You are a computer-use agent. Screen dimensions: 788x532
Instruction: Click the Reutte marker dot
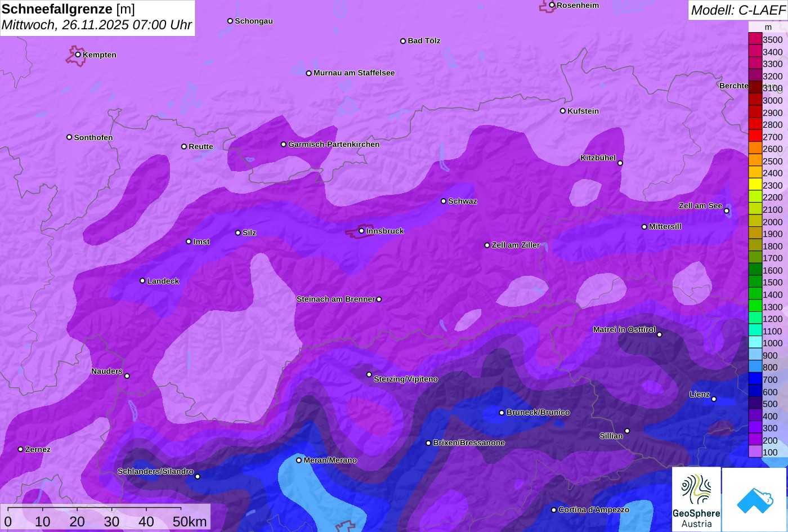tap(184, 146)
